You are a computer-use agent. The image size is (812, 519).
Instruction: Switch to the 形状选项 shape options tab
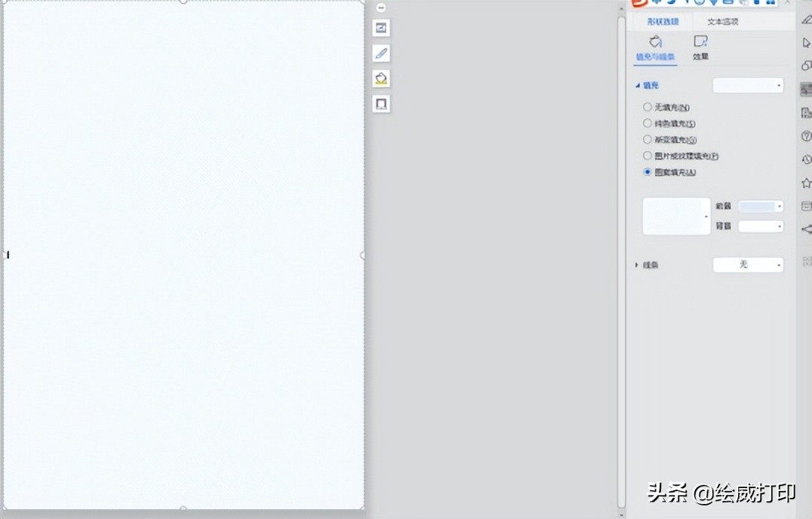tap(663, 22)
